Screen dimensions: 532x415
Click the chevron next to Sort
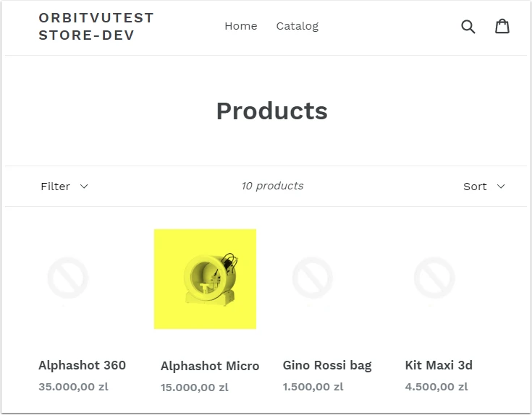pyautogui.click(x=501, y=187)
